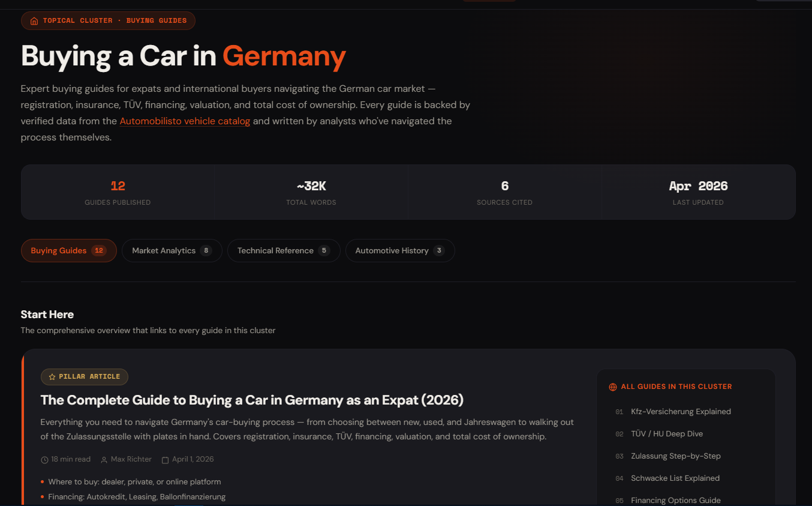Image resolution: width=812 pixels, height=506 pixels.
Task: Select the Automotive History tab
Action: click(x=400, y=251)
